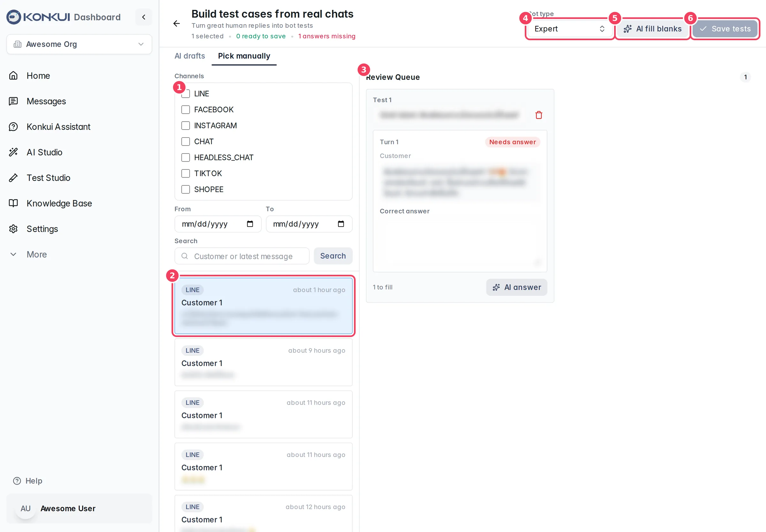The width and height of the screenshot is (766, 532).
Task: Open Konkui Assistant from the sidebar
Action: (x=58, y=127)
